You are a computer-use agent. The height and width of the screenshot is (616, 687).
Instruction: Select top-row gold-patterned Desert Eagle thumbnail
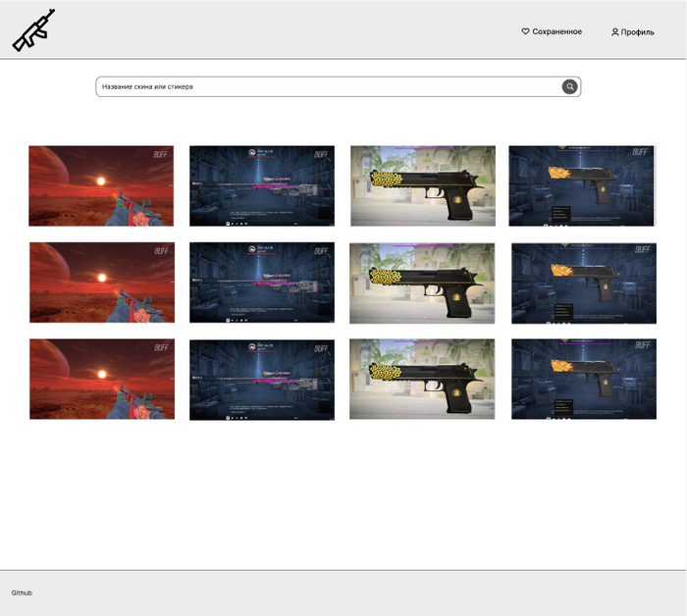coord(422,185)
